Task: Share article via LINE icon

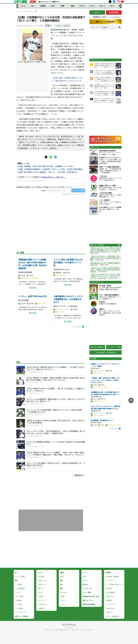Action: coord(51,157)
